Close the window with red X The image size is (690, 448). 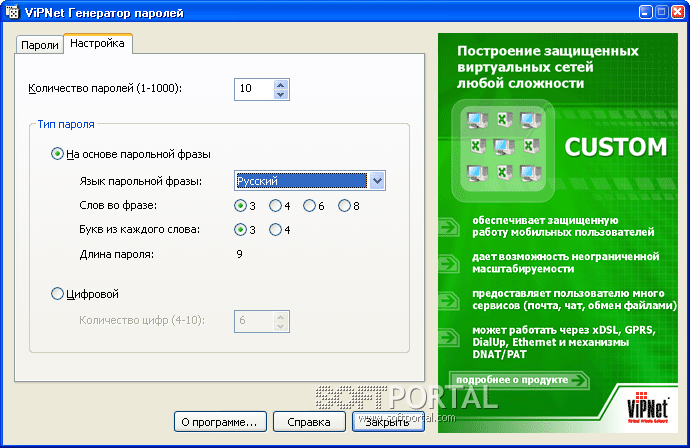click(x=678, y=12)
